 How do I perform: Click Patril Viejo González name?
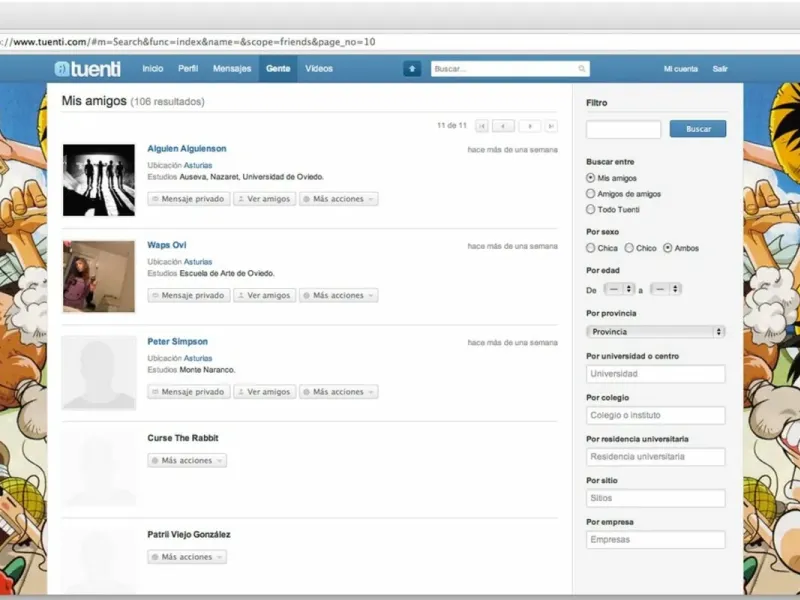coord(189,534)
